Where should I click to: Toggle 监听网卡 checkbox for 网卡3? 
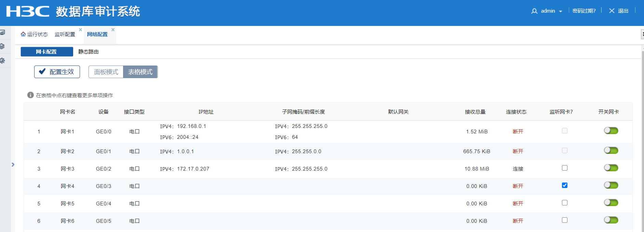point(565,168)
